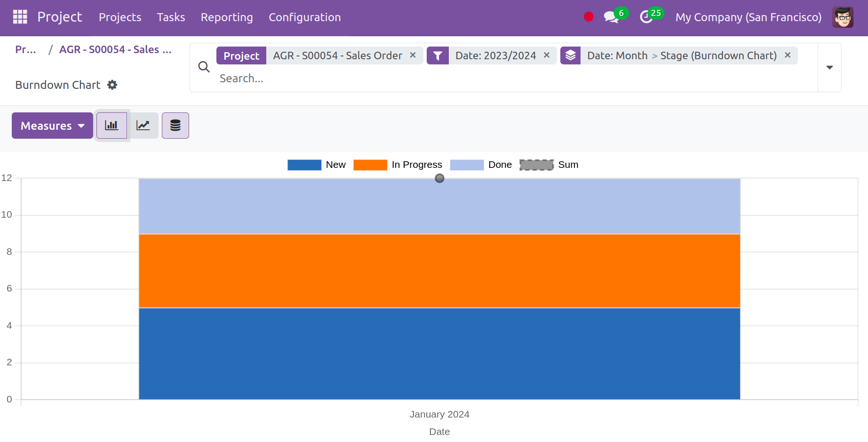The image size is (868, 442).
Task: Click the Project facet label
Action: pos(241,55)
